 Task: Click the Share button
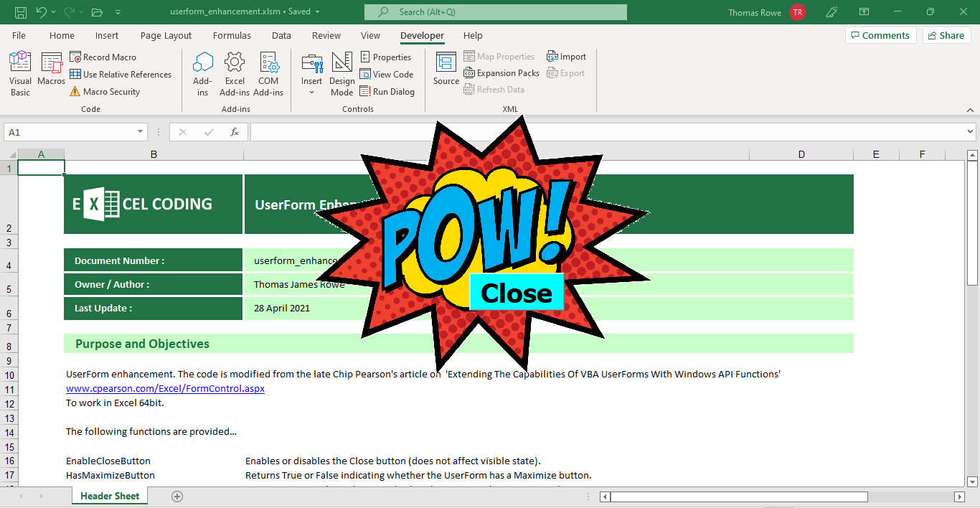(x=946, y=35)
